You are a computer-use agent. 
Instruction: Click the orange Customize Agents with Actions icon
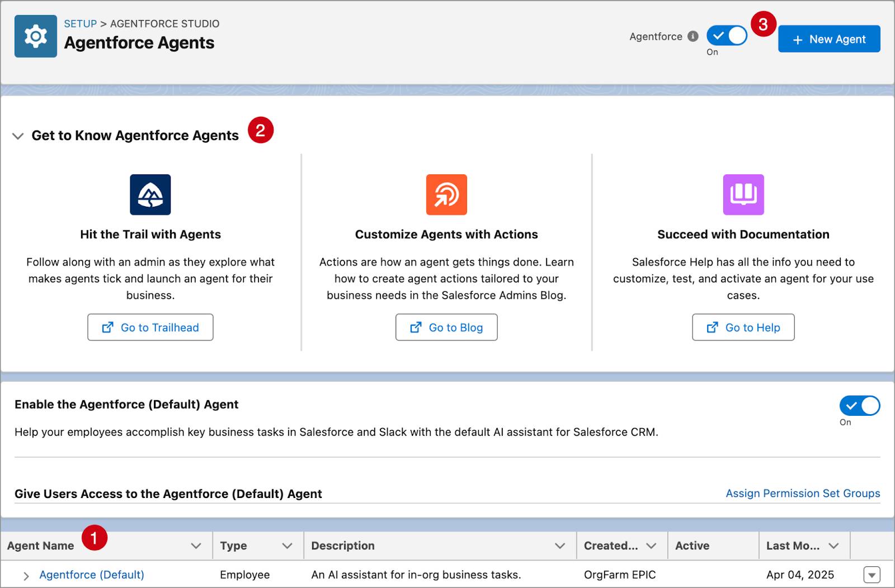pos(446,195)
